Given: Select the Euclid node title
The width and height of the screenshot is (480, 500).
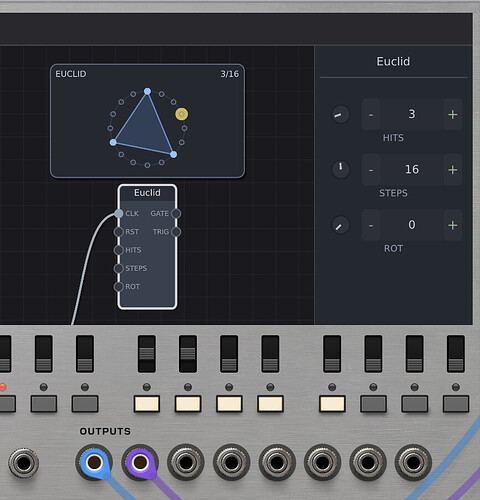Looking at the screenshot, I should pos(147,193).
